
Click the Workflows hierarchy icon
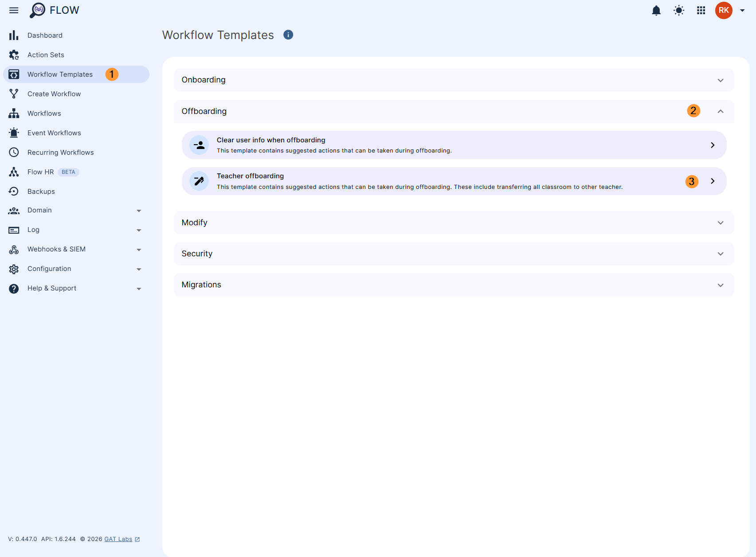[14, 113]
